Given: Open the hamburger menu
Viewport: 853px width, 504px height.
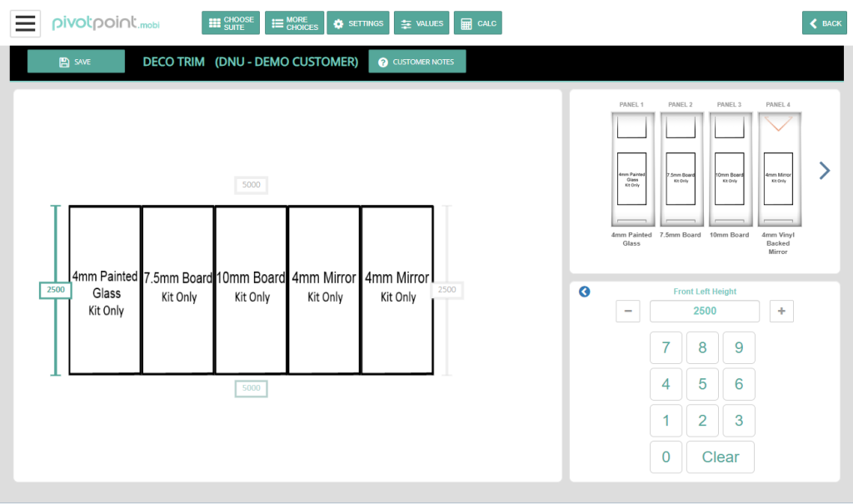Looking at the screenshot, I should [25, 23].
